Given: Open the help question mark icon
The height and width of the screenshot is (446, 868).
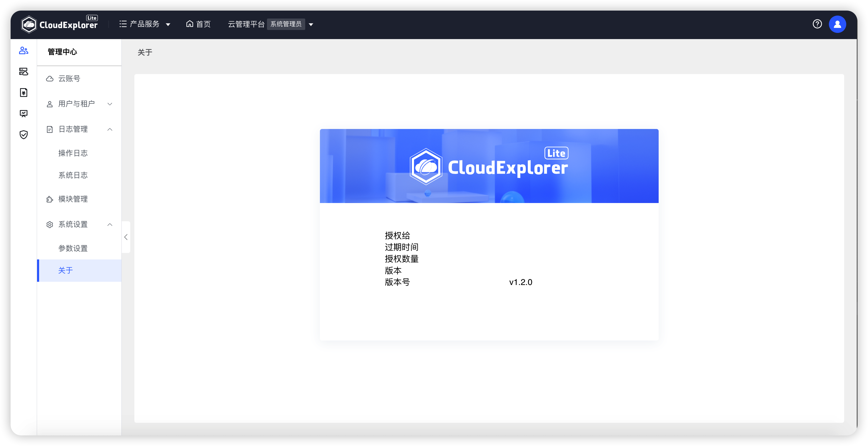Looking at the screenshot, I should point(817,24).
